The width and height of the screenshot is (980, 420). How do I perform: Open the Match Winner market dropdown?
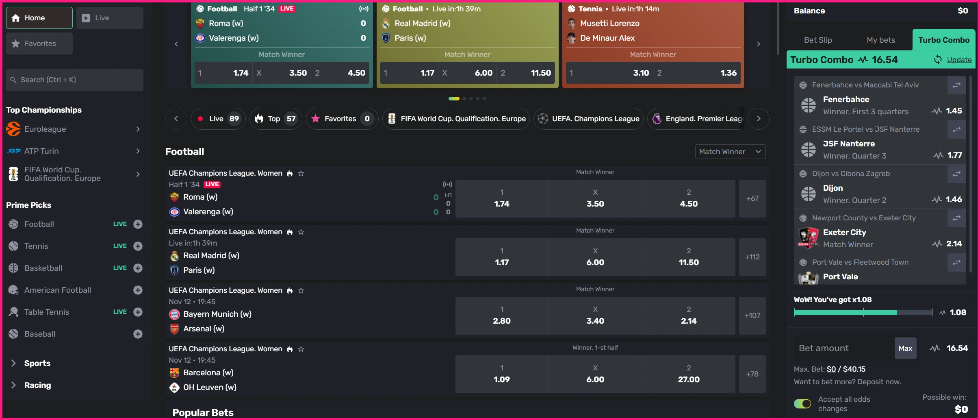tap(730, 152)
